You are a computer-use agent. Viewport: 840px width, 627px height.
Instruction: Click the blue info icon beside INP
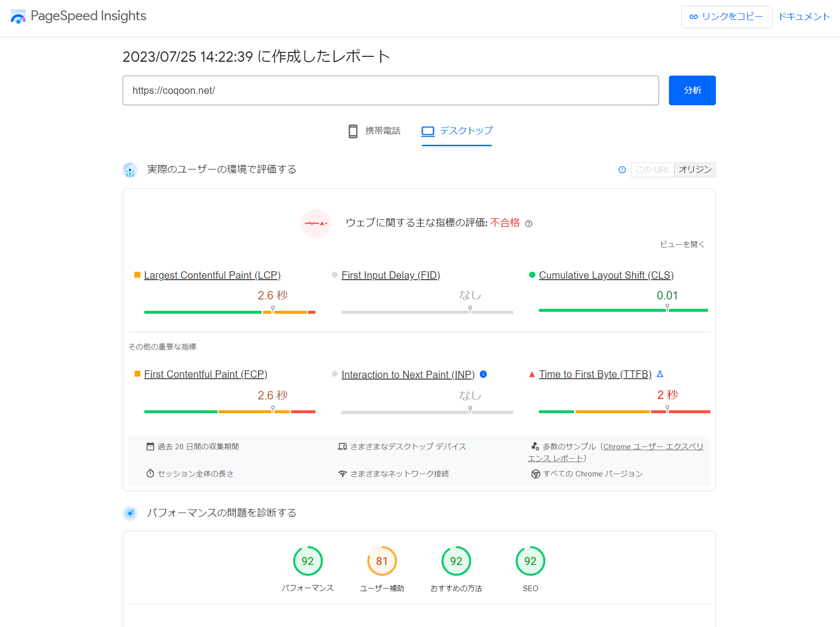(484, 375)
